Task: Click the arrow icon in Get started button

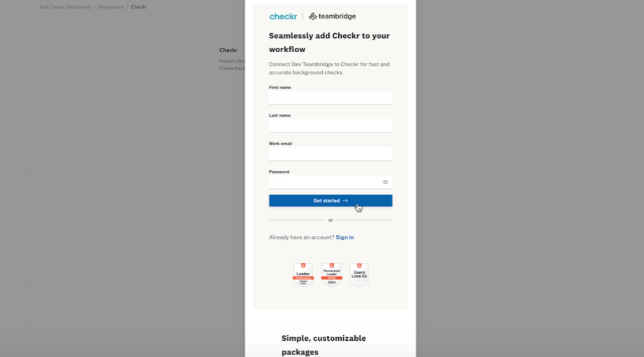Action: coord(345,200)
